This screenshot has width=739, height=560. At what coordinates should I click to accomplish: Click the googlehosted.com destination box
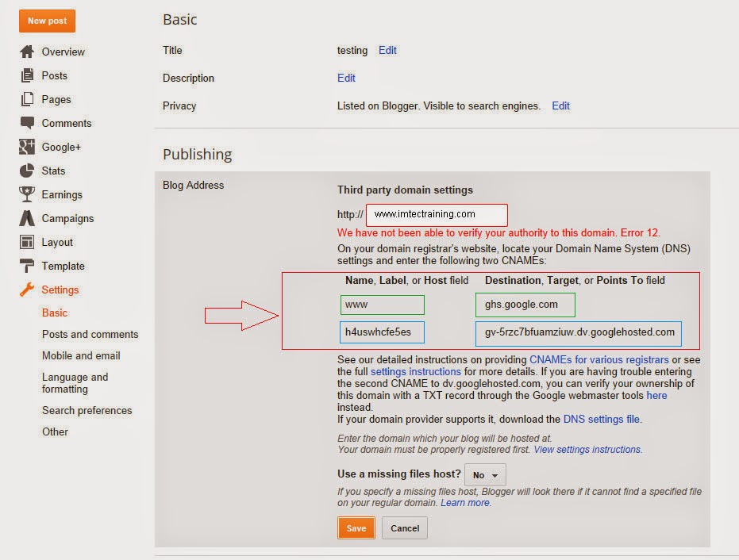(x=579, y=333)
